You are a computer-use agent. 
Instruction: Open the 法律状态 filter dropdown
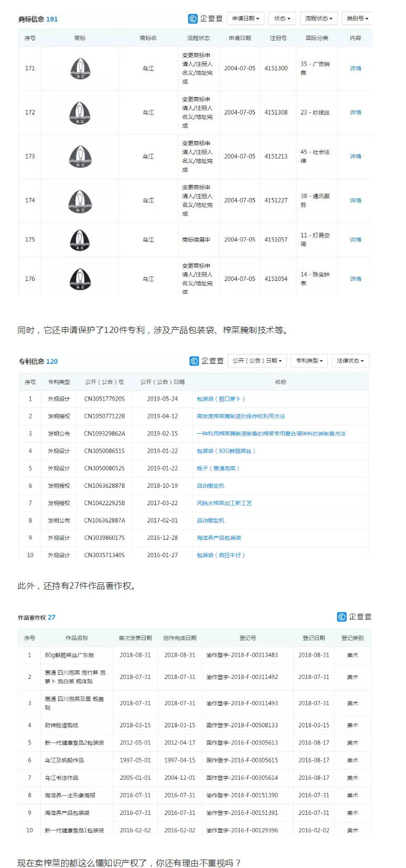[350, 361]
